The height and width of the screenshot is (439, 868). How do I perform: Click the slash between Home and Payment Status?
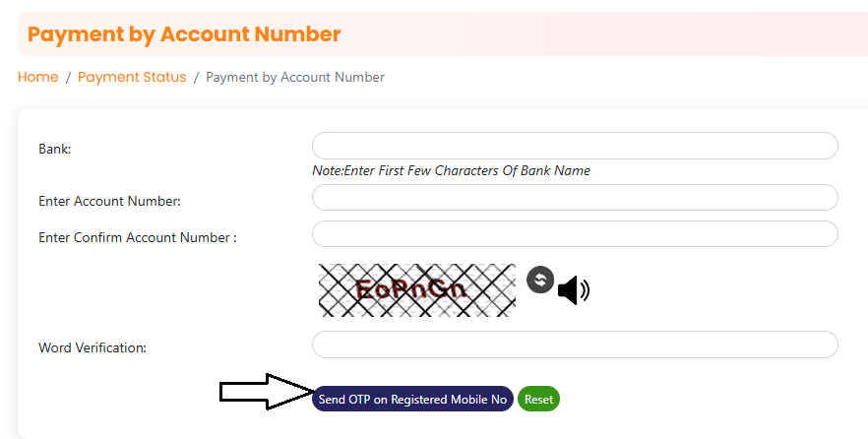click(68, 77)
